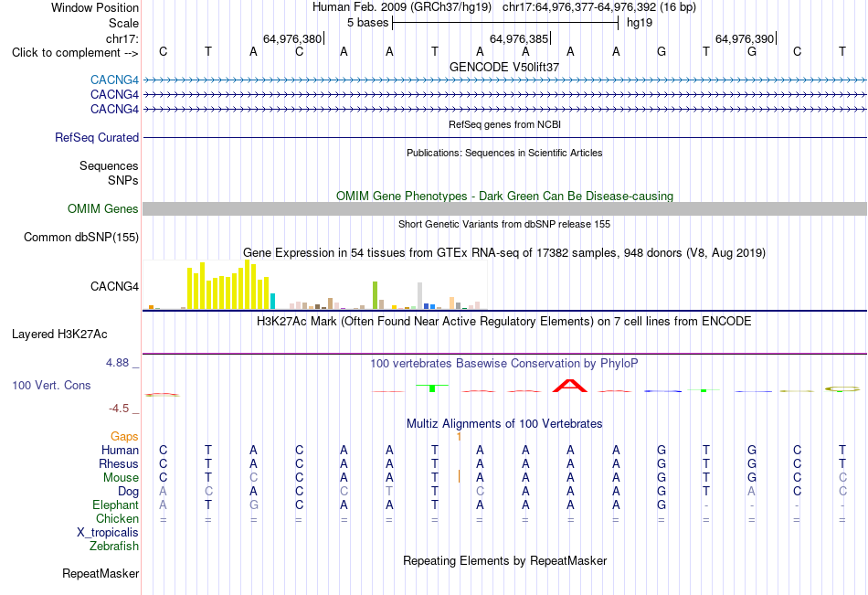This screenshot has width=868, height=595.
Task: Click the 'RefSeq genes from NCBI' title
Action: (x=505, y=124)
